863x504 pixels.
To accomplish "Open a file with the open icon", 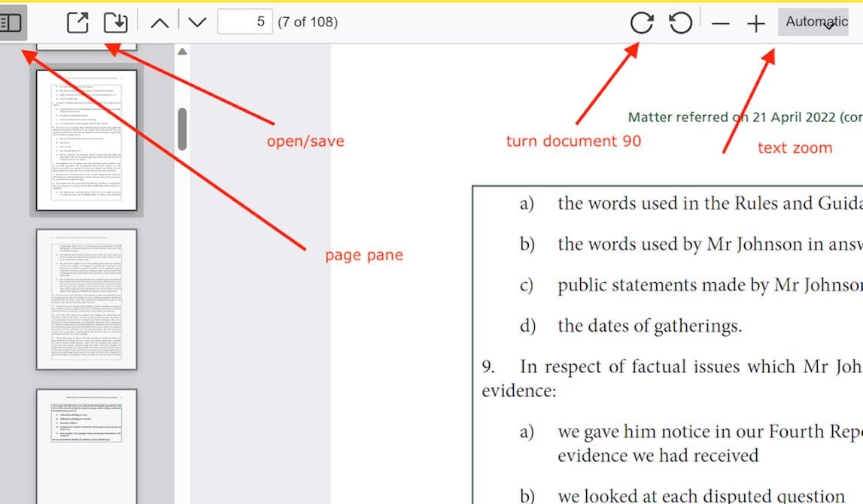I will click(77, 23).
